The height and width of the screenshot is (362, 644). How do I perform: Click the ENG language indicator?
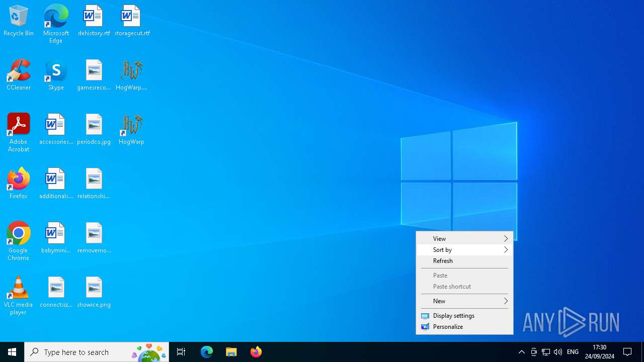(573, 352)
